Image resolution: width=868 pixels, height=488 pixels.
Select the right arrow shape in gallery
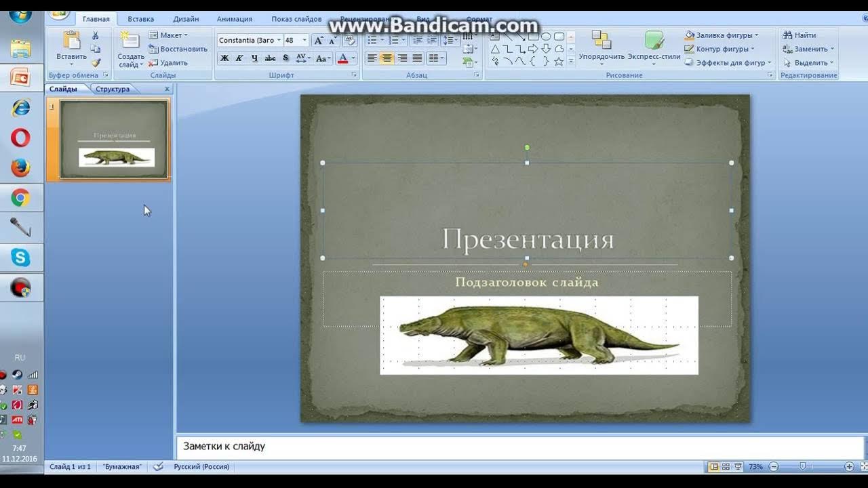tap(533, 49)
